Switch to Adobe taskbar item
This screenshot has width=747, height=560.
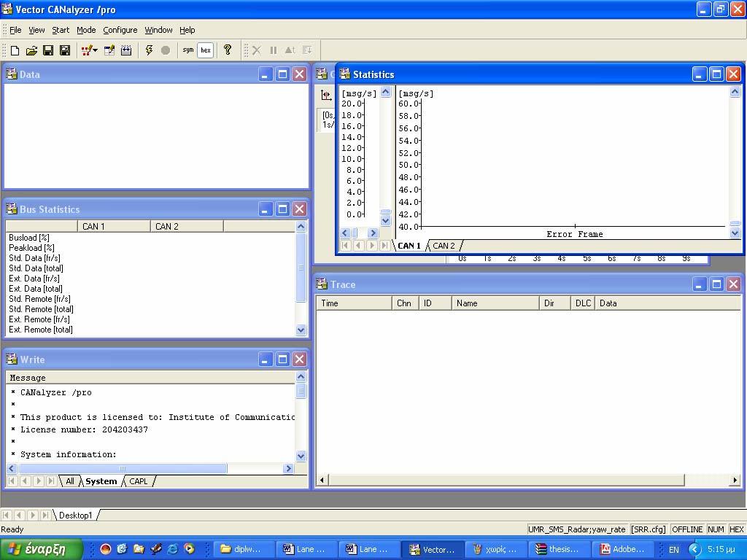coord(623,550)
